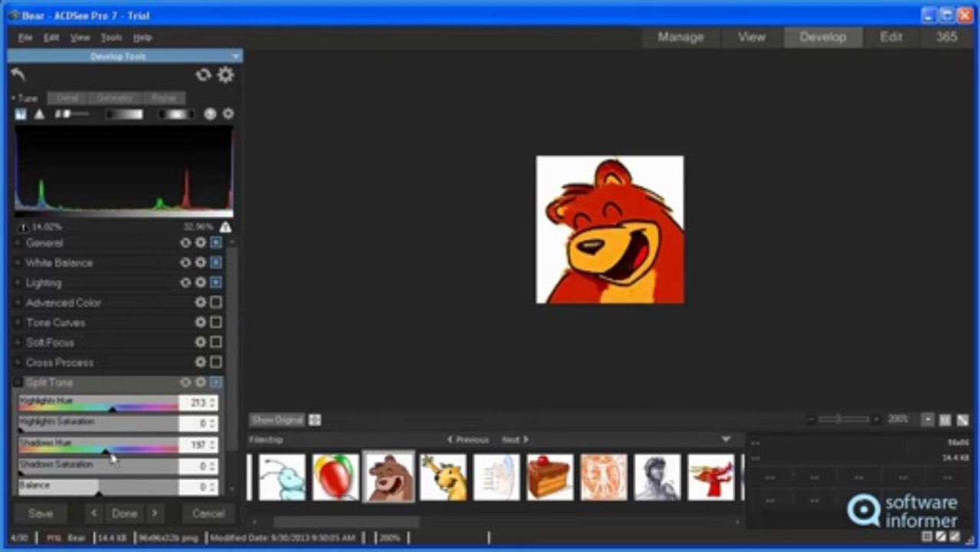Open the zoom level 200% dropdown arrow
The height and width of the screenshot is (552, 980).
[x=927, y=420]
